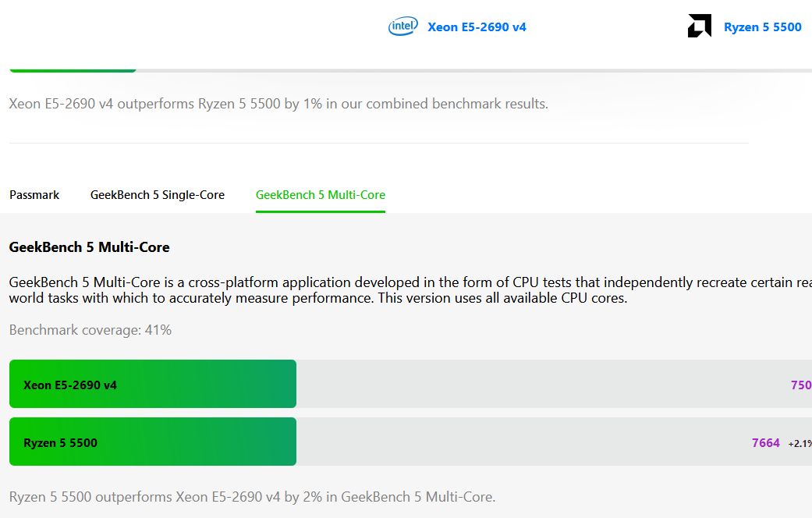The width and height of the screenshot is (812, 518).
Task: Click the green combined-score progress bar at top
Action: pyautogui.click(x=73, y=70)
